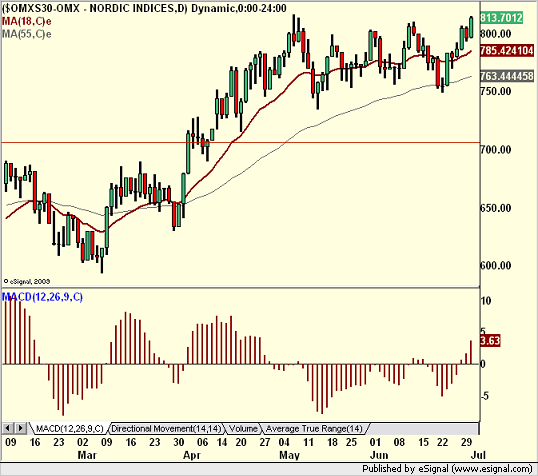Click the 650.00 price axis label
The image size is (538, 476).
(x=496, y=208)
